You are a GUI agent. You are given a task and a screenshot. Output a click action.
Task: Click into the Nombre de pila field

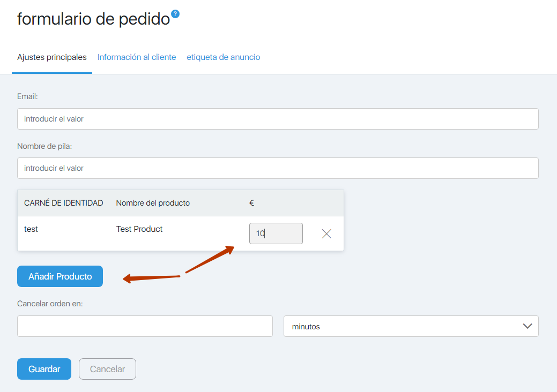(278, 168)
